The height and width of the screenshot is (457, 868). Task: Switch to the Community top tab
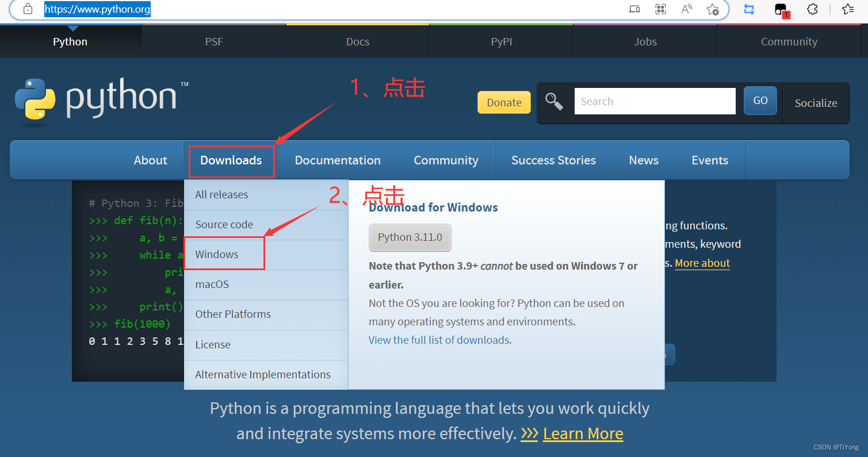point(789,41)
